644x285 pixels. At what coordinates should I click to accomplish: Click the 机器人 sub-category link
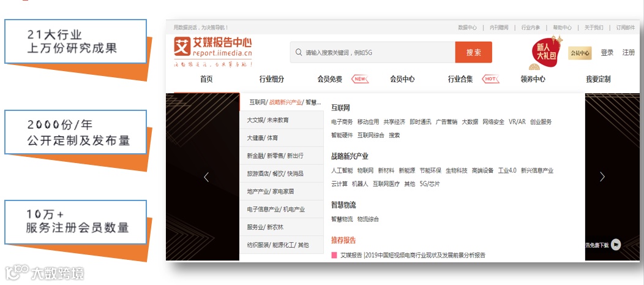(x=360, y=184)
